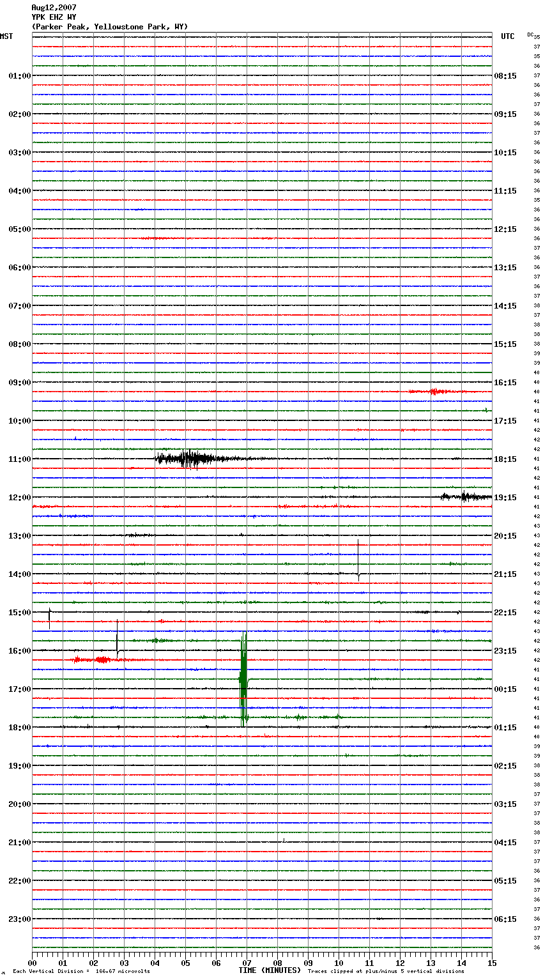The image size is (543, 980).
Task: Click minute 00 on the bottom axis
Action: (32, 963)
